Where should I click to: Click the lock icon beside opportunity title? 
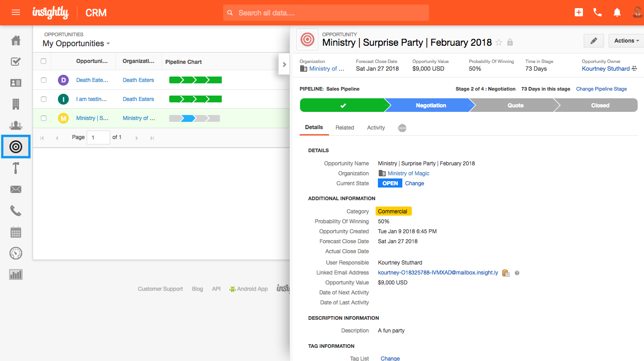510,43
